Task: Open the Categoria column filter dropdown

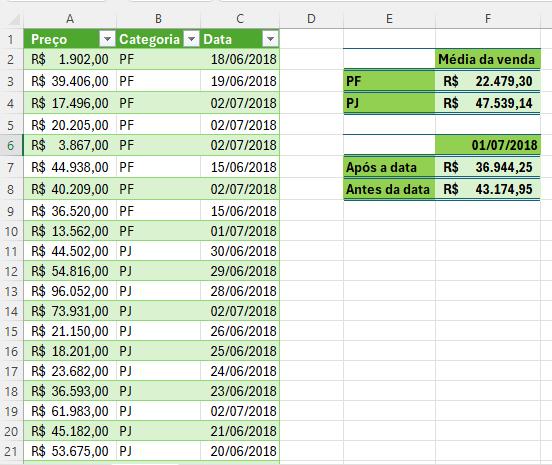Action: point(192,39)
